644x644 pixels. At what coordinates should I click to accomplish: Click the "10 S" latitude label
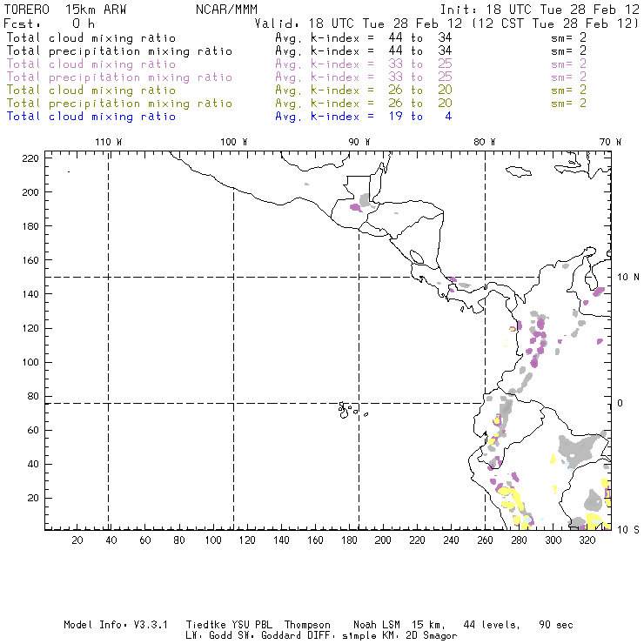(628, 530)
